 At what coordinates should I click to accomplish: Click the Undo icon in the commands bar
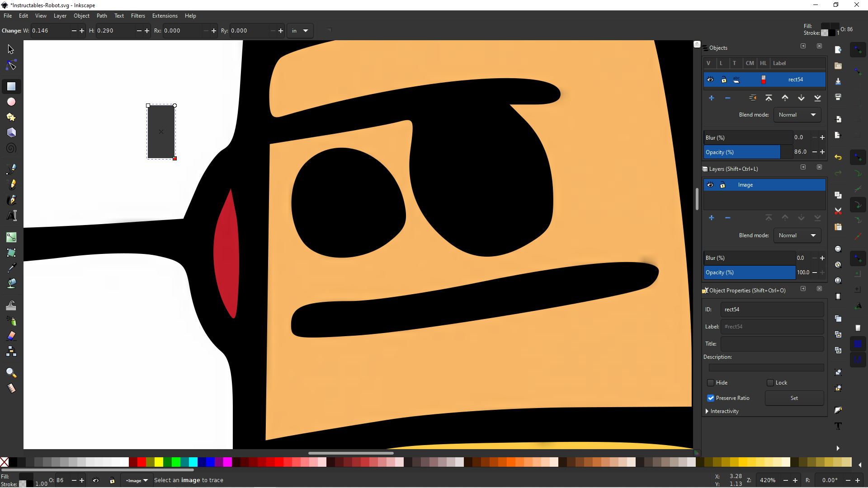[839, 157]
